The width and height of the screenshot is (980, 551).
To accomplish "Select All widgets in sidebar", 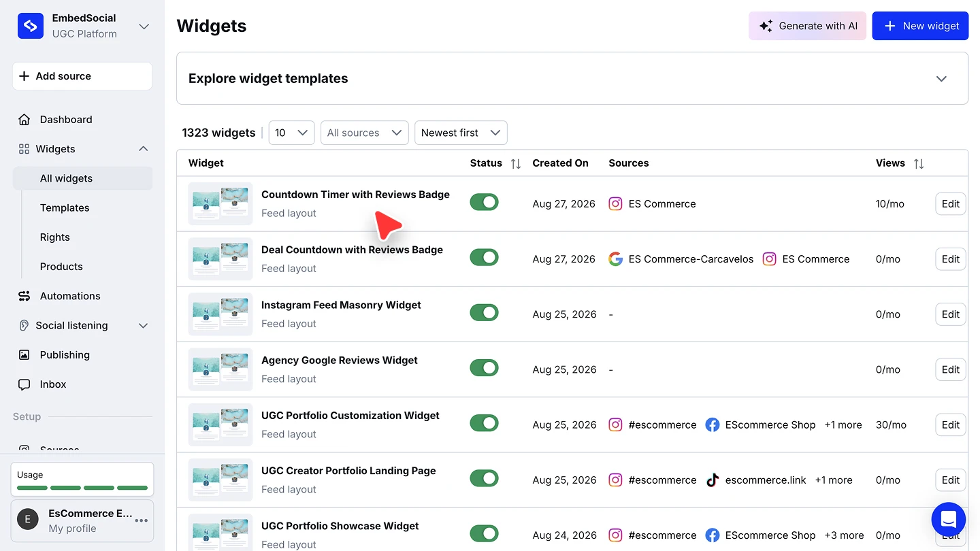I will pyautogui.click(x=82, y=178).
